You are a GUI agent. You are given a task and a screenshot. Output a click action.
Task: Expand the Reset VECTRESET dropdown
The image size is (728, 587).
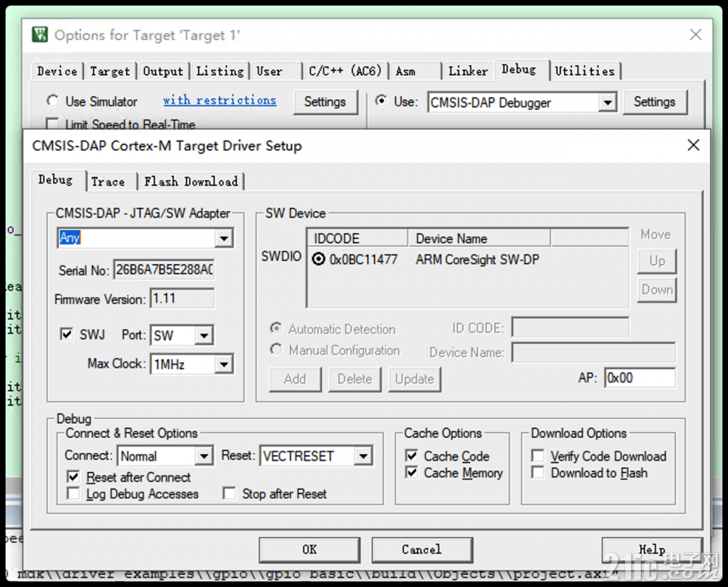[x=364, y=456]
